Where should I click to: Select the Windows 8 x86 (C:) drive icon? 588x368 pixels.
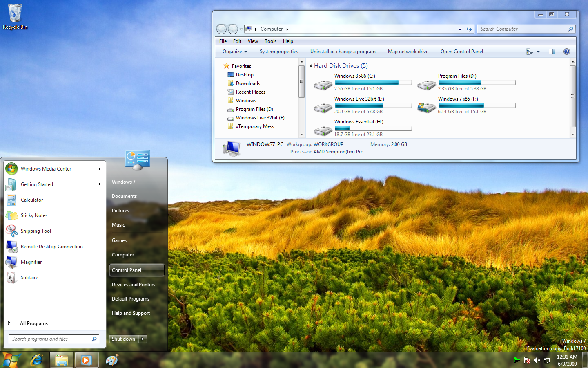(x=323, y=85)
